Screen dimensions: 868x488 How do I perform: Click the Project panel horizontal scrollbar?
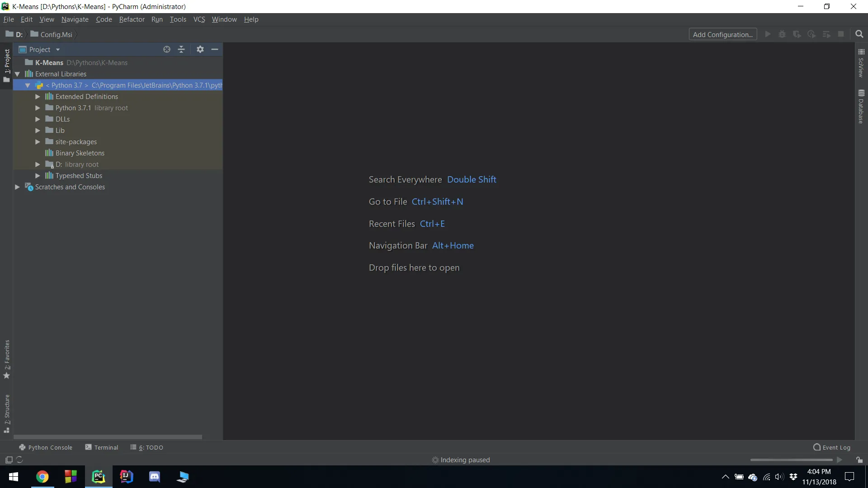tap(108, 437)
